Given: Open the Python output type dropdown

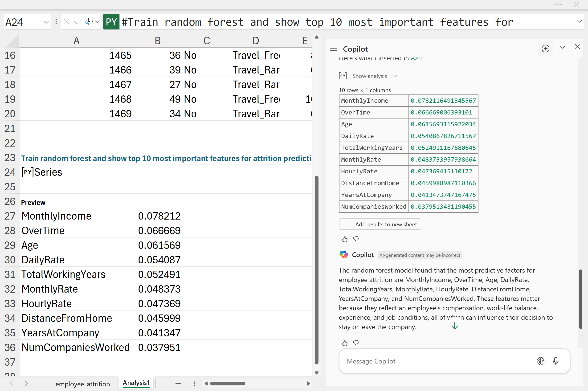Looking at the screenshot, I should 98,22.
